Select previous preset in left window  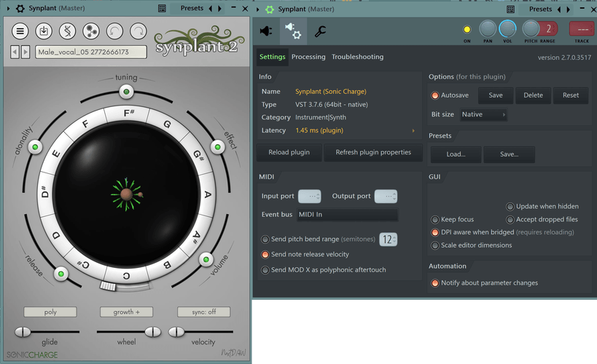click(x=211, y=8)
